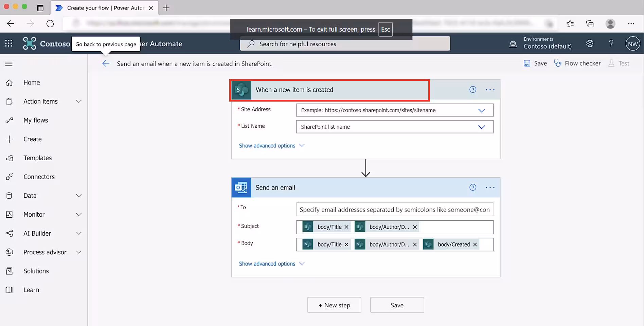Open Flow checker stethoscope icon
The width and height of the screenshot is (644, 326).
pos(557,63)
